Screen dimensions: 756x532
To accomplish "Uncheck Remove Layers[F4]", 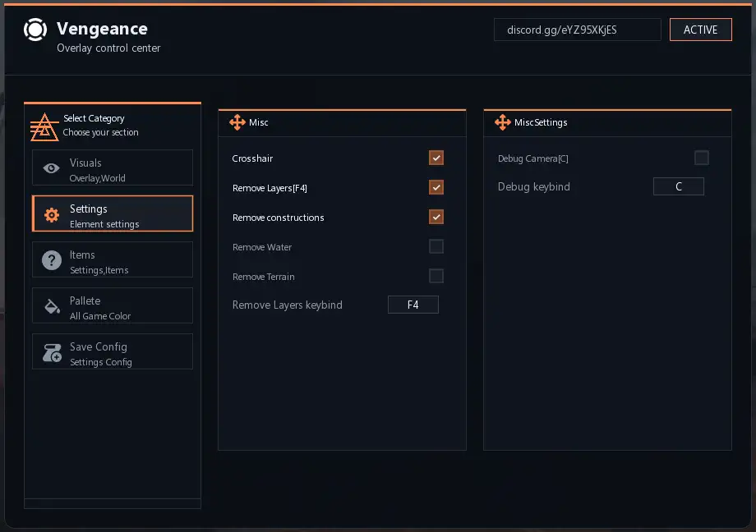I will tap(436, 187).
